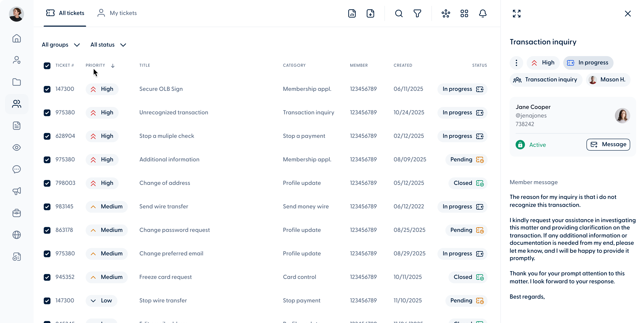Open the document icon in sidebar
The width and height of the screenshot is (644, 323).
[x=16, y=126]
